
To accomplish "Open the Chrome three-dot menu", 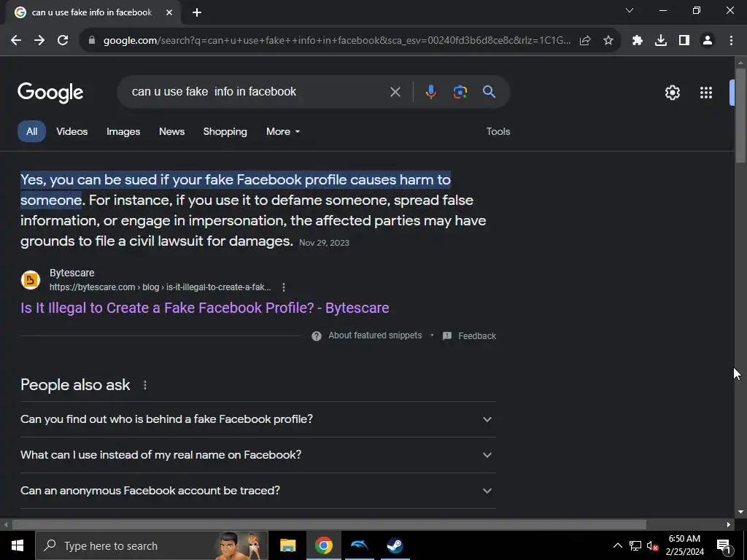I will pyautogui.click(x=731, y=41).
